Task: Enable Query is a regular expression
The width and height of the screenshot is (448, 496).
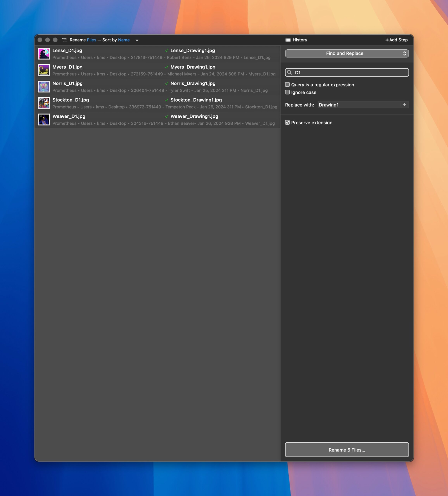Action: click(287, 85)
